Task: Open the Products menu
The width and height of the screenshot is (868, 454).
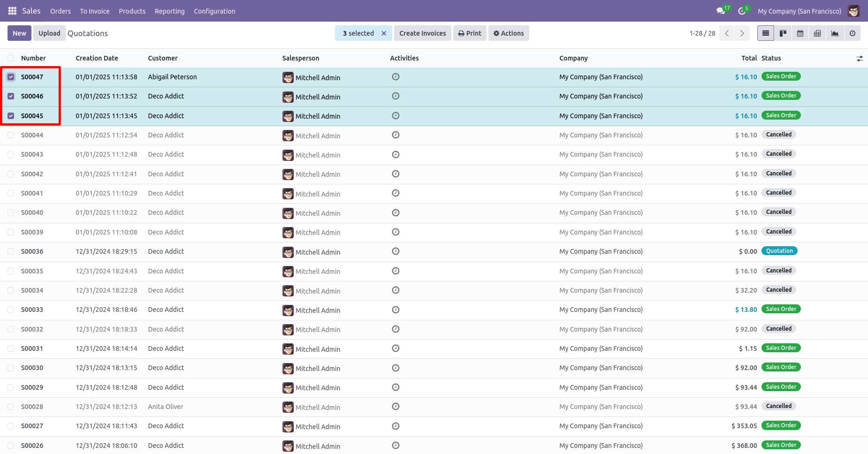Action: [132, 11]
